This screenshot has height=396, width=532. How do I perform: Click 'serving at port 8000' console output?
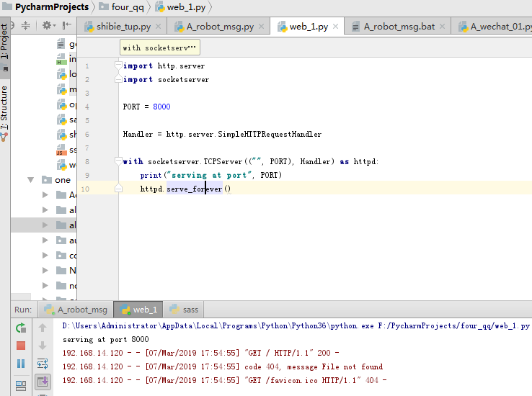coord(105,339)
